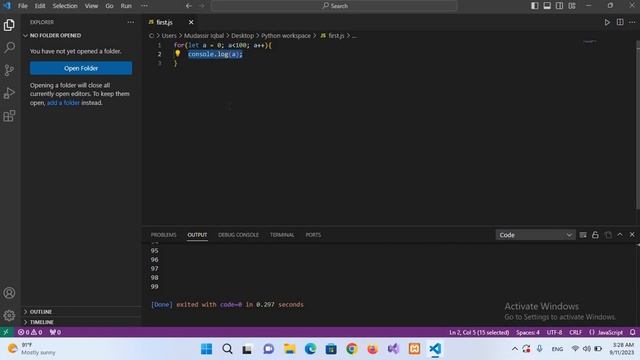The height and width of the screenshot is (360, 640).
Task: Open Accounts menu in activity bar
Action: tap(9, 293)
